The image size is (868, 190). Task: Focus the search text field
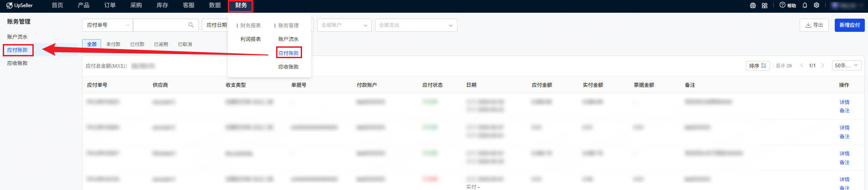(x=160, y=25)
